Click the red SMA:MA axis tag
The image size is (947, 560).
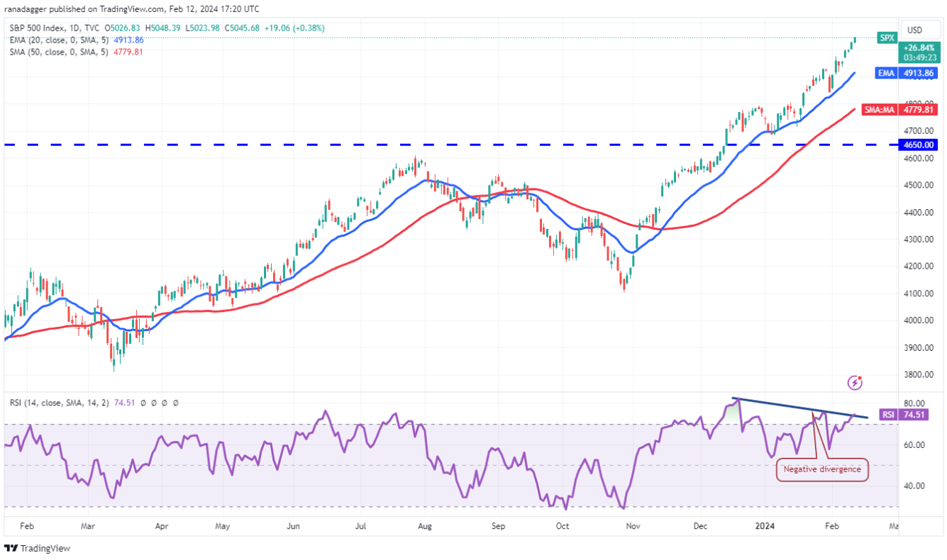[880, 109]
